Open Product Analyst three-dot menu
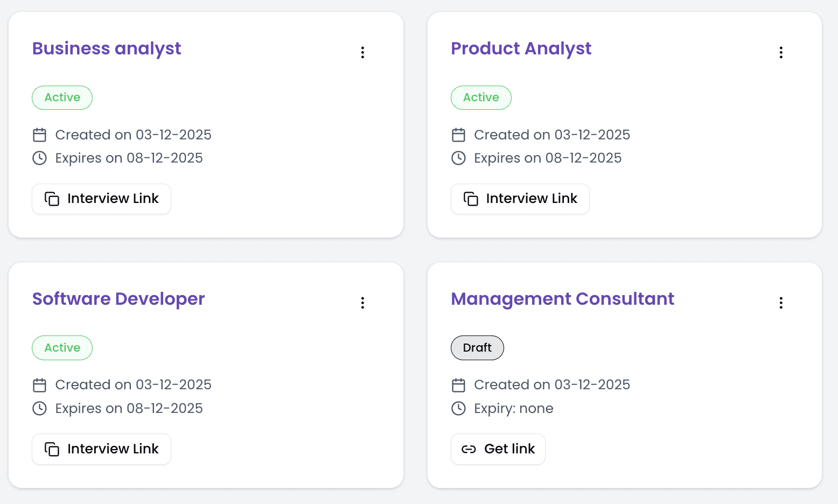 click(x=781, y=52)
